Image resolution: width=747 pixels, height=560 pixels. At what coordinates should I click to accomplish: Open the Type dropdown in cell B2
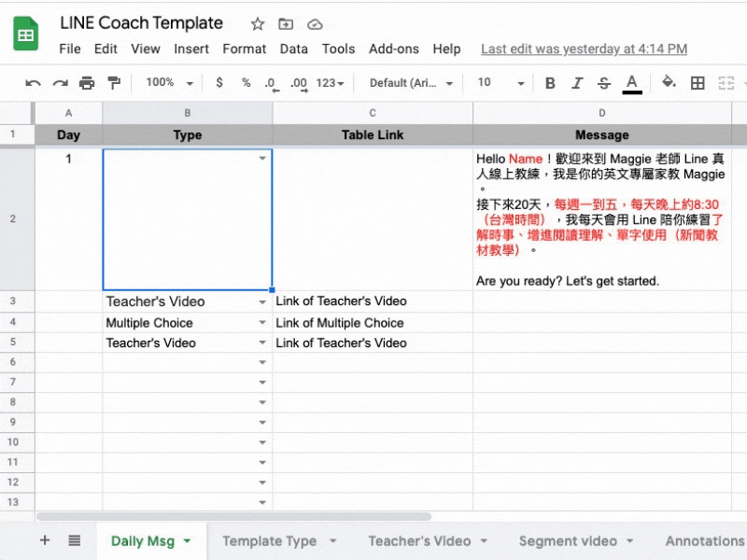(262, 159)
